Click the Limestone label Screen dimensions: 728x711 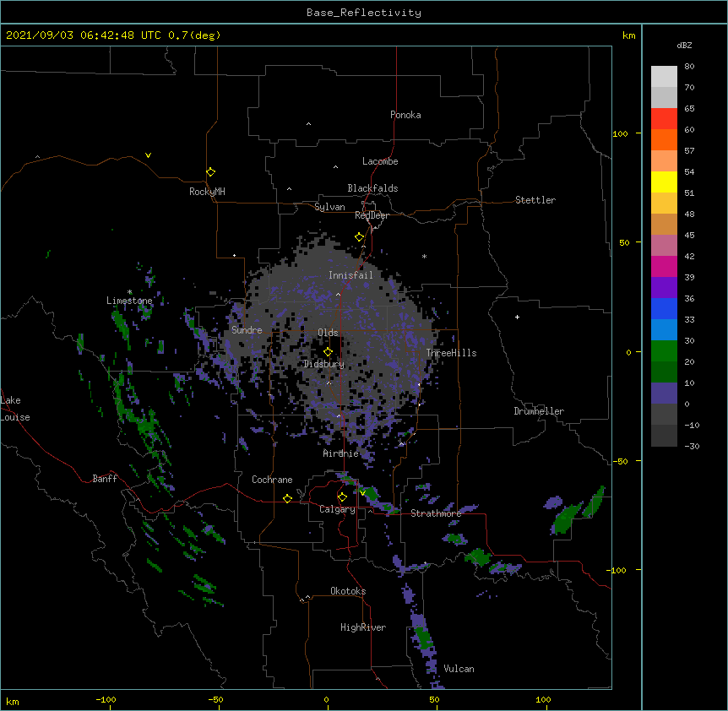point(129,301)
